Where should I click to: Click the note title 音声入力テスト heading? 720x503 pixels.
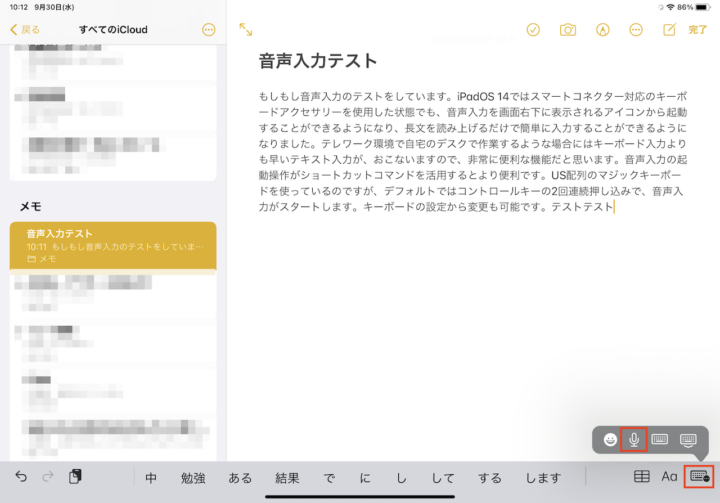click(318, 61)
